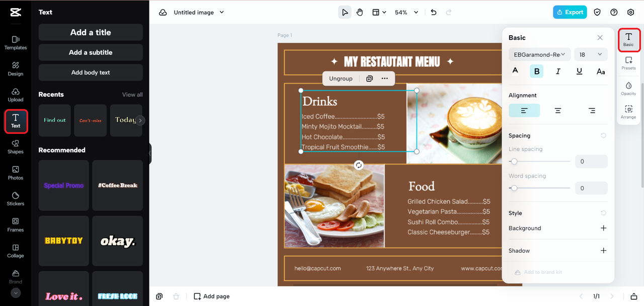Select the #CoffeeBreak text preset

tap(118, 185)
